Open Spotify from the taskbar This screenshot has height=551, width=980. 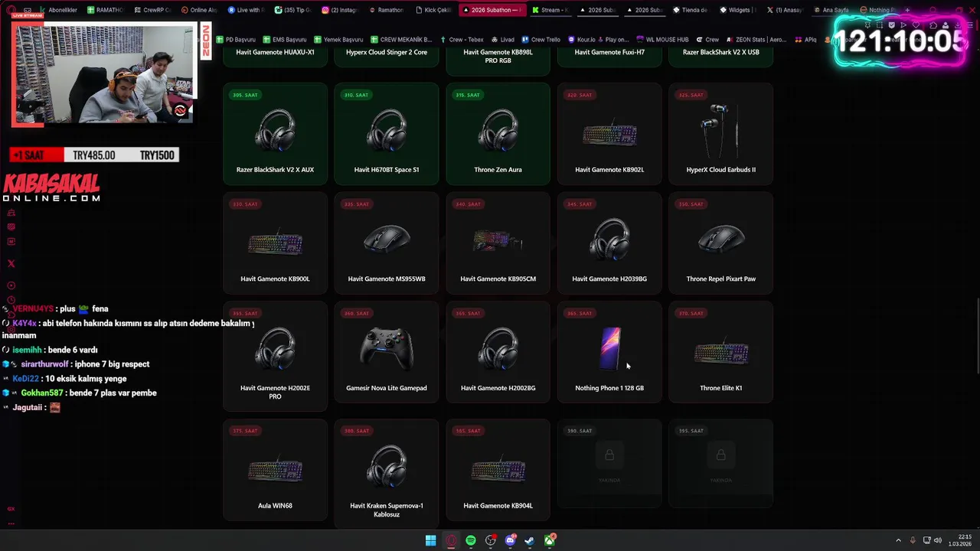tap(471, 540)
